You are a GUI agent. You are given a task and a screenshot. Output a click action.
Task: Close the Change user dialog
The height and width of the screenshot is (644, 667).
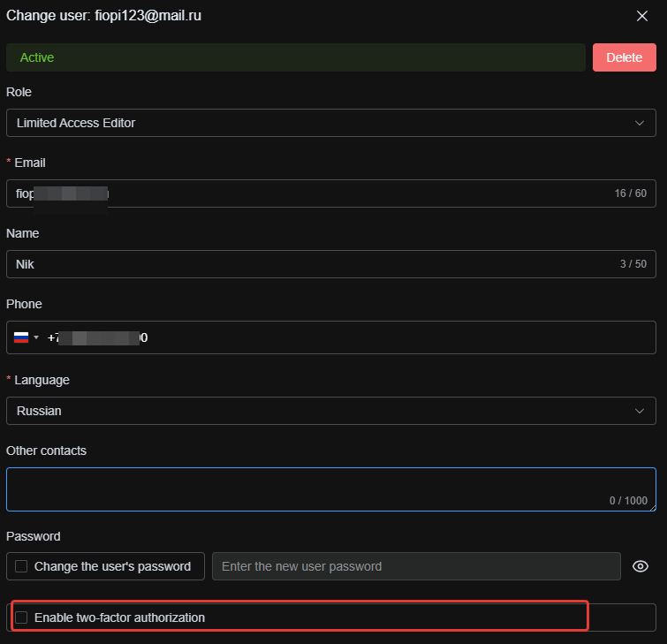[642, 16]
